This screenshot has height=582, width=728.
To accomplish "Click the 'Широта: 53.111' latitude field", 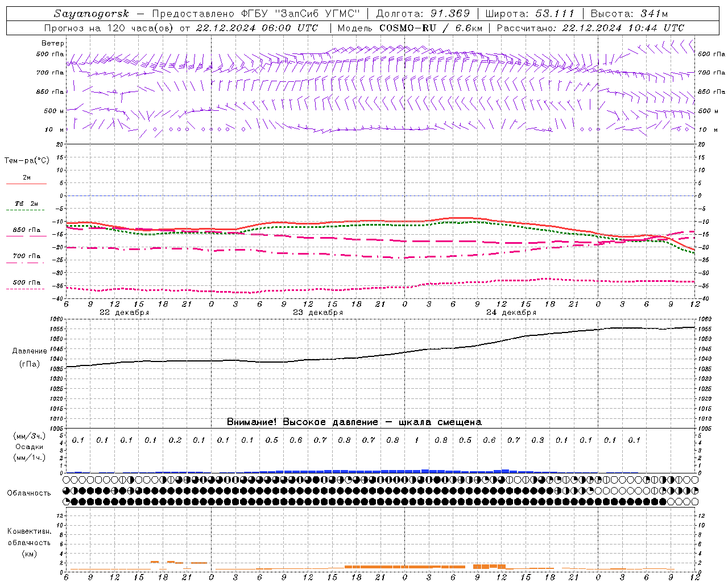I will [530, 14].
